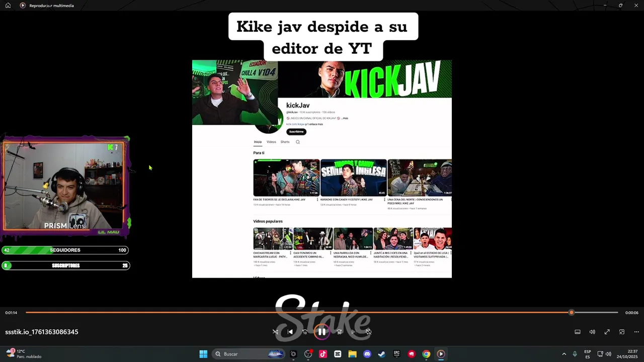Open Steam from the taskbar

(382, 354)
